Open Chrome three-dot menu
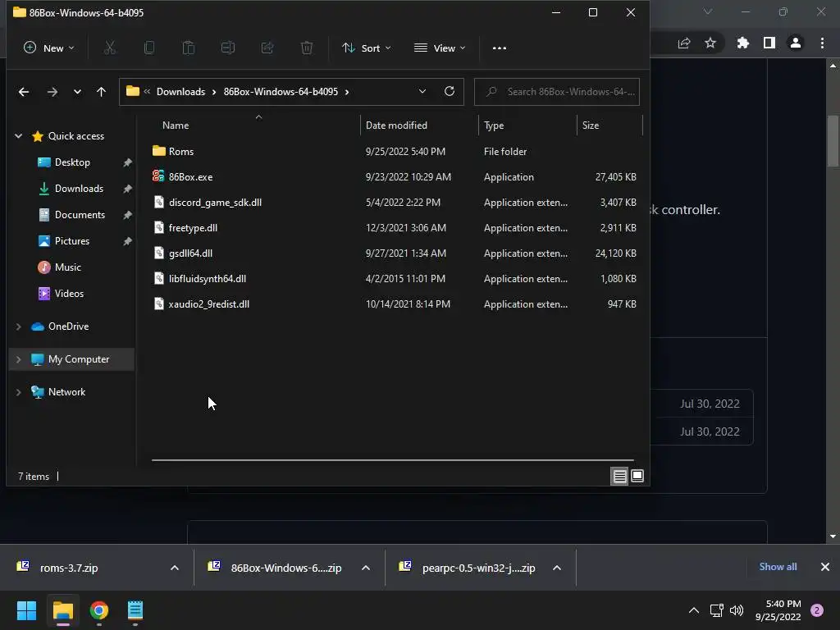 pos(822,43)
